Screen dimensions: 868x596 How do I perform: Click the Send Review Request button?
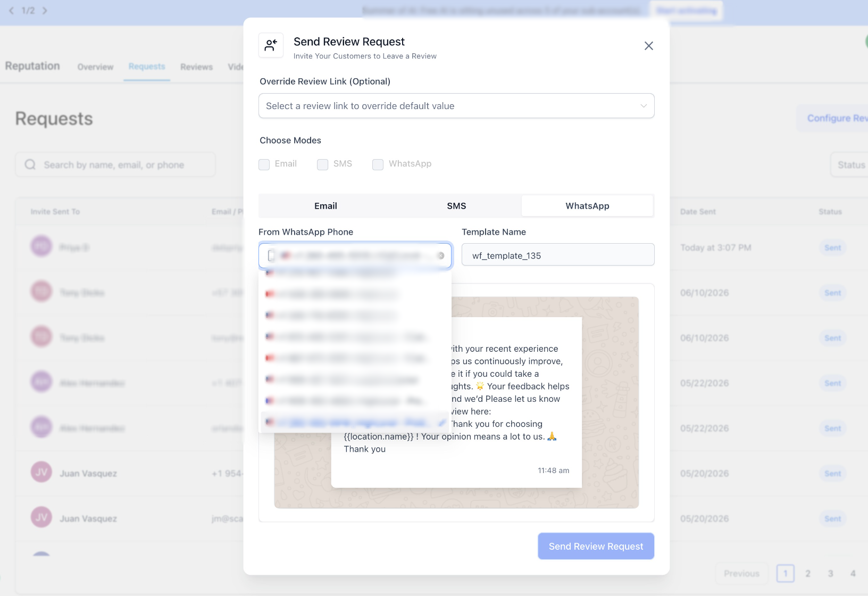coord(596,547)
